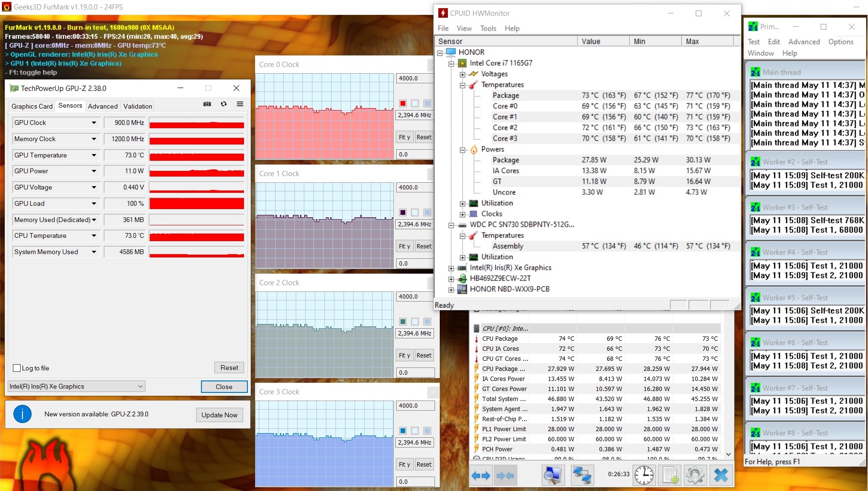The height and width of the screenshot is (491, 868).
Task: Click Fit y button for Core 0 Clock
Action: click(404, 137)
